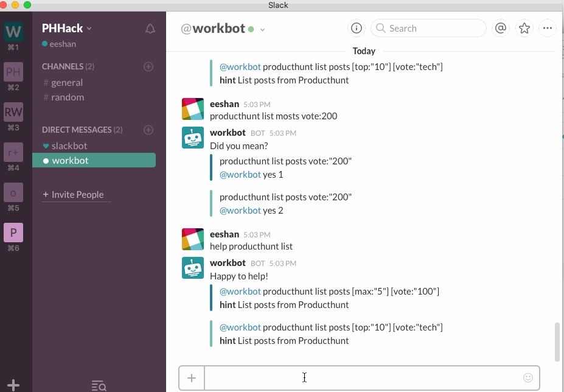Click the @workbot mention before 'yes 1'

point(240,175)
